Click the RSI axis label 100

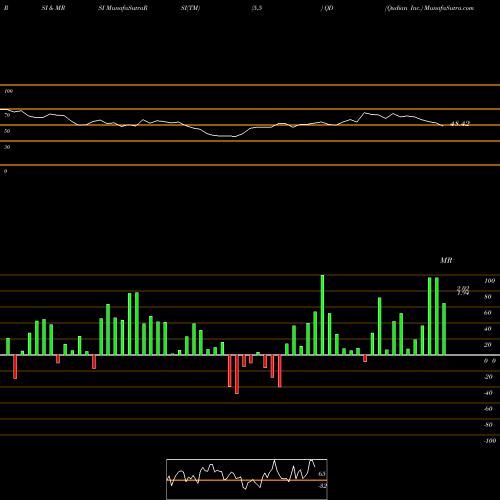coord(8,91)
